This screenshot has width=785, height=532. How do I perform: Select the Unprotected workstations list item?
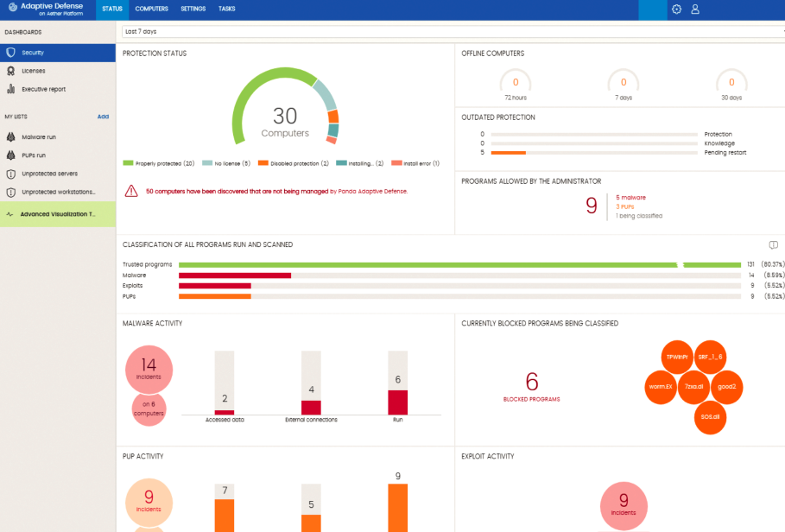[58, 193]
